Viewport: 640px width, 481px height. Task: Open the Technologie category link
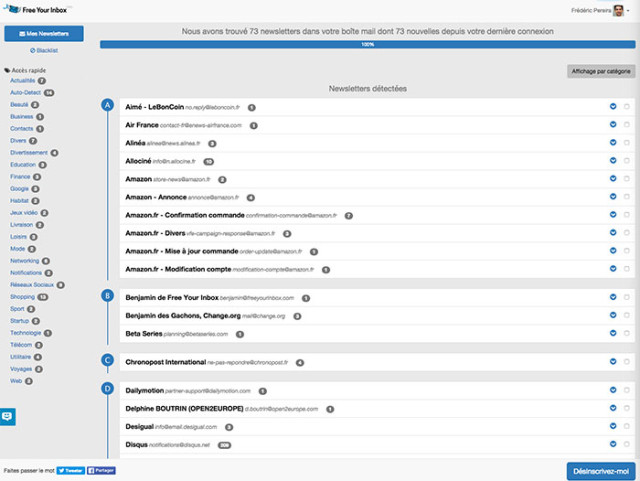point(26,333)
